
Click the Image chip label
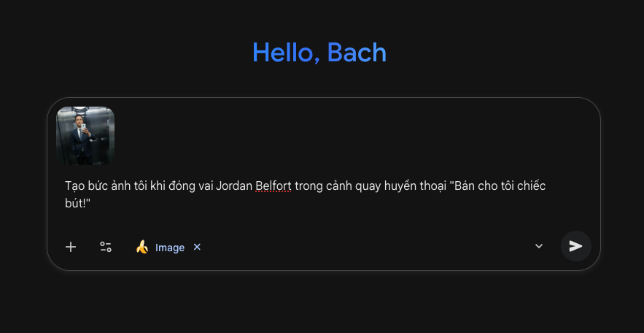click(170, 248)
